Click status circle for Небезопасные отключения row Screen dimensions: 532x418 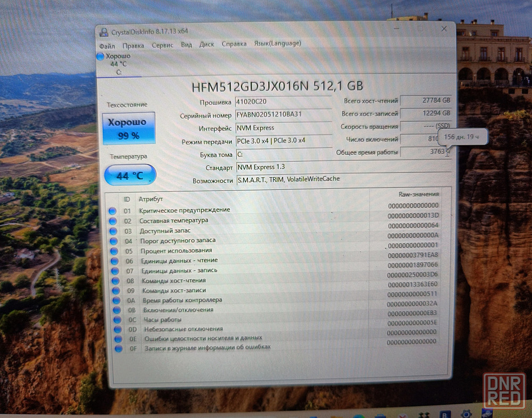tap(117, 329)
